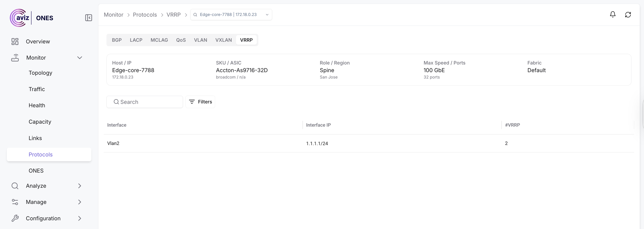The height and width of the screenshot is (229, 644).
Task: Open Topology in the sidebar
Action: (40, 73)
